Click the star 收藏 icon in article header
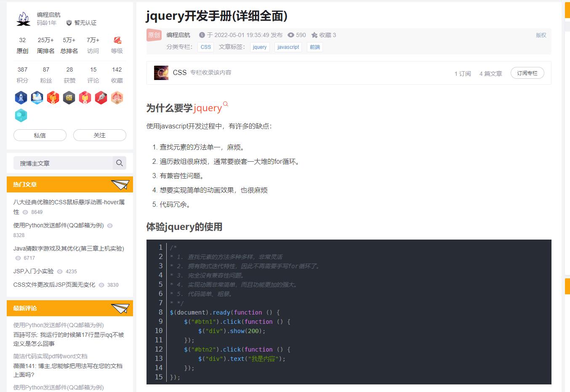This screenshot has width=570, height=392. point(314,35)
